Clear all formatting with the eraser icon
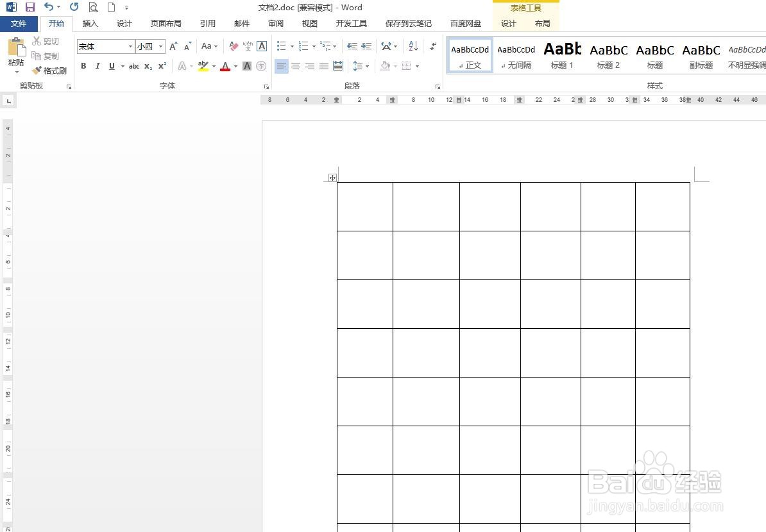The image size is (766, 532). pos(234,46)
